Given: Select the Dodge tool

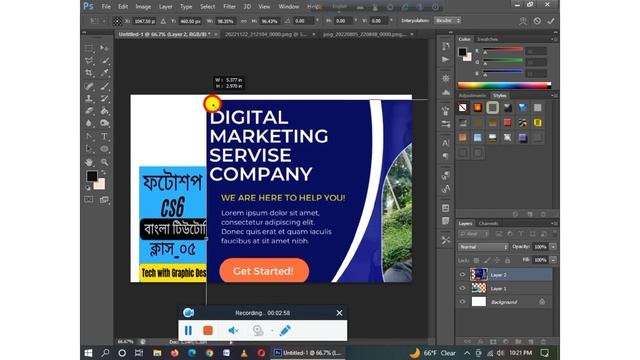Looking at the screenshot, I should 104,123.
